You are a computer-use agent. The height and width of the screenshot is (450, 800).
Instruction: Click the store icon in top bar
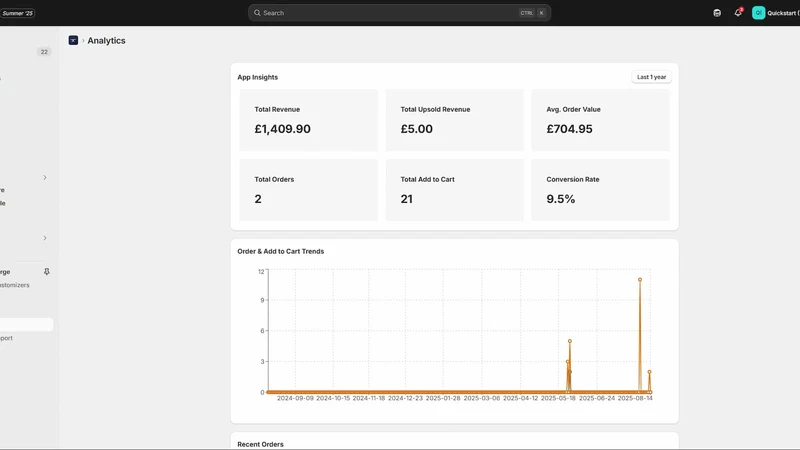click(x=717, y=13)
